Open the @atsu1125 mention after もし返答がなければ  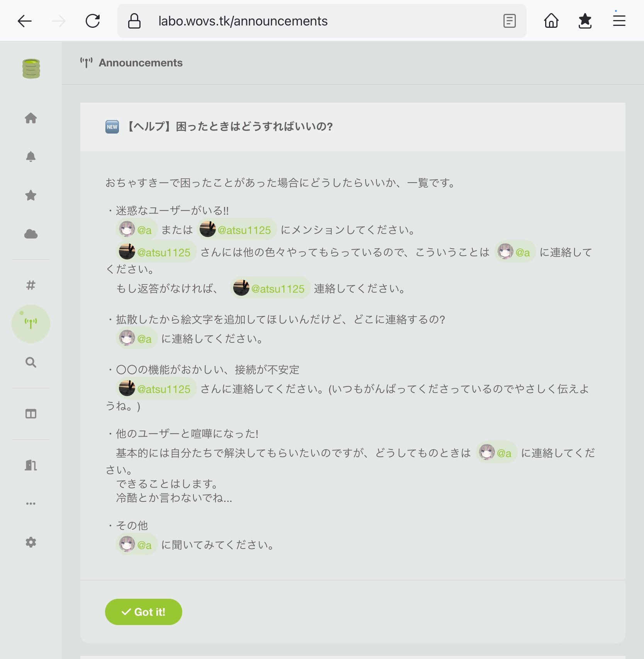tap(270, 289)
